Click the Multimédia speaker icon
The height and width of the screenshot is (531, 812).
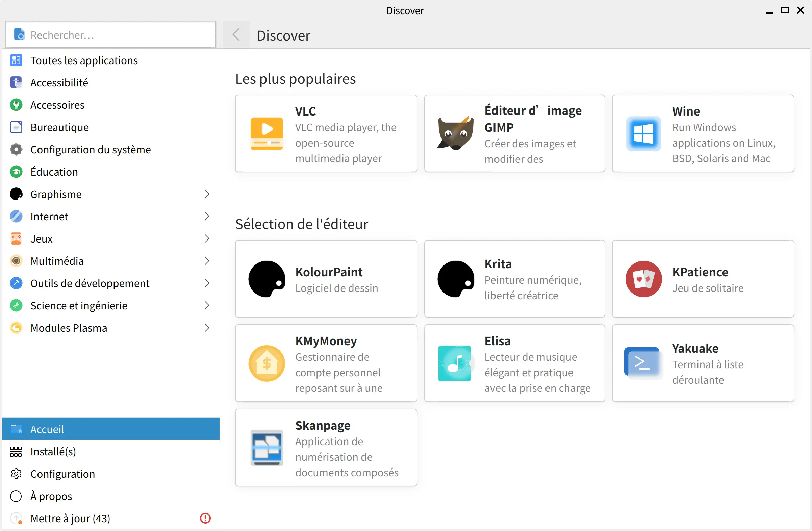coord(16,261)
